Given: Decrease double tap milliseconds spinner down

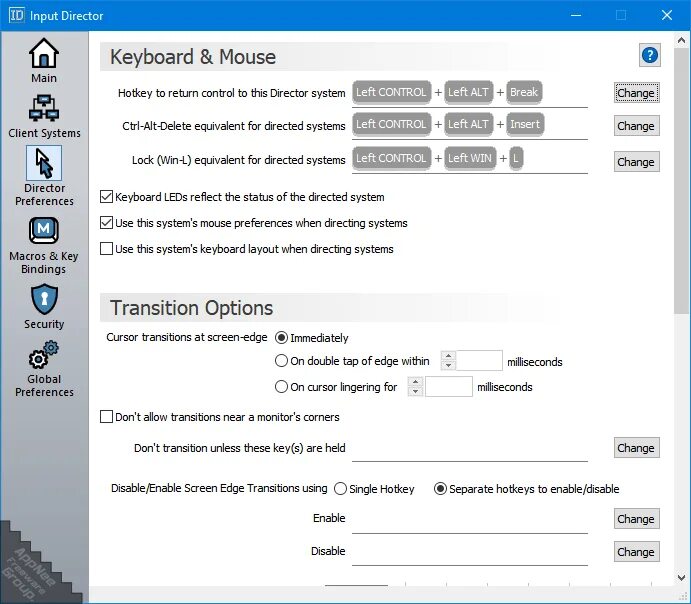Looking at the screenshot, I should pos(448,365).
